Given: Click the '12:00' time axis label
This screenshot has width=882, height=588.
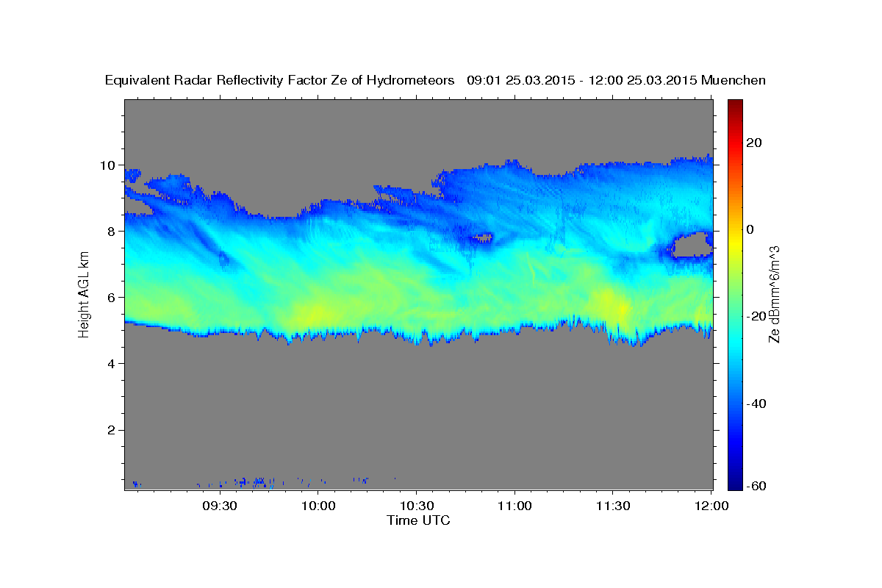Looking at the screenshot, I should (711, 506).
